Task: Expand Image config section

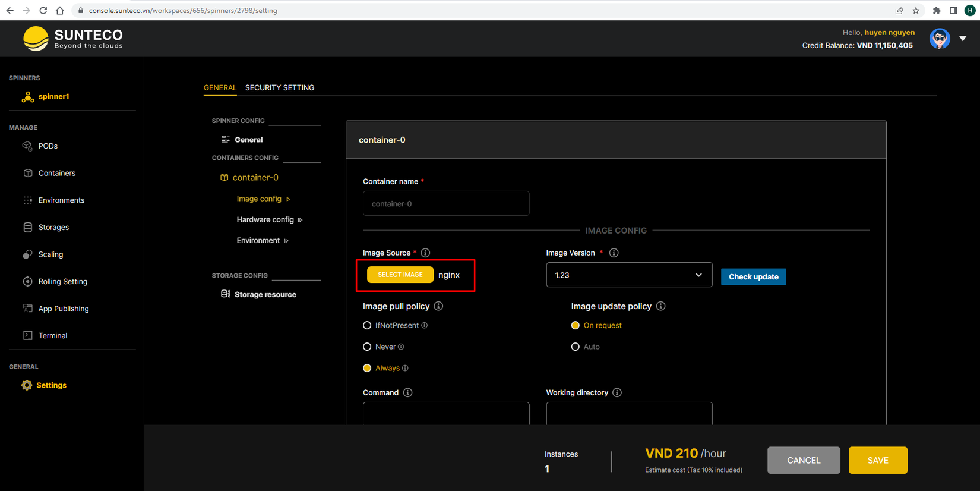Action: pos(263,199)
